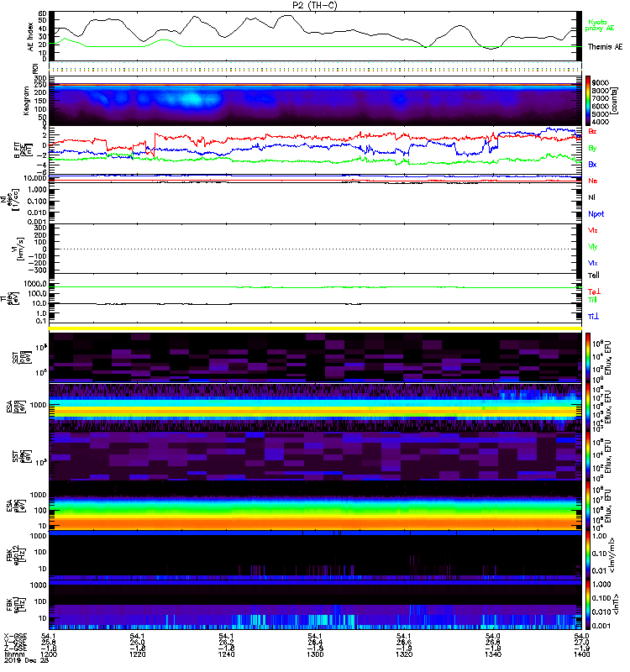The height and width of the screenshot is (672, 630).
Task: Click the plot title P2 (TH-C)
Action: pyautogui.click(x=315, y=5)
